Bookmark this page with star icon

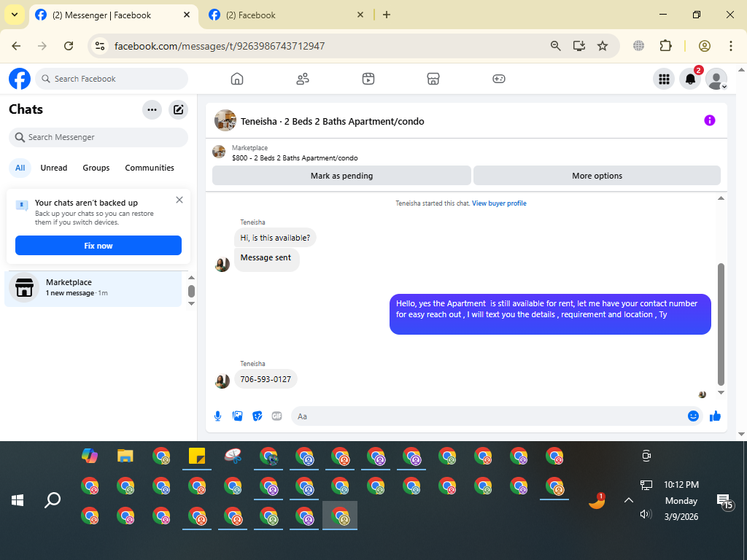[x=603, y=46]
